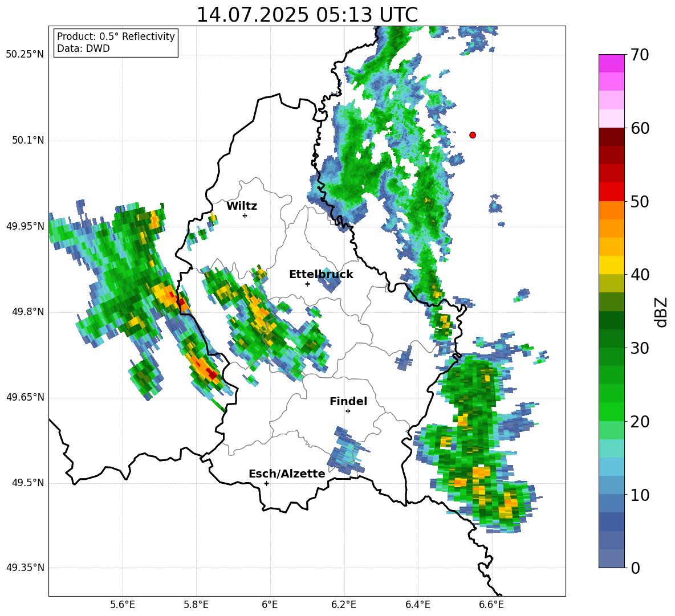Click the 49.35°N latitude label
Viewport: 675px width, 616px height.
(x=25, y=568)
